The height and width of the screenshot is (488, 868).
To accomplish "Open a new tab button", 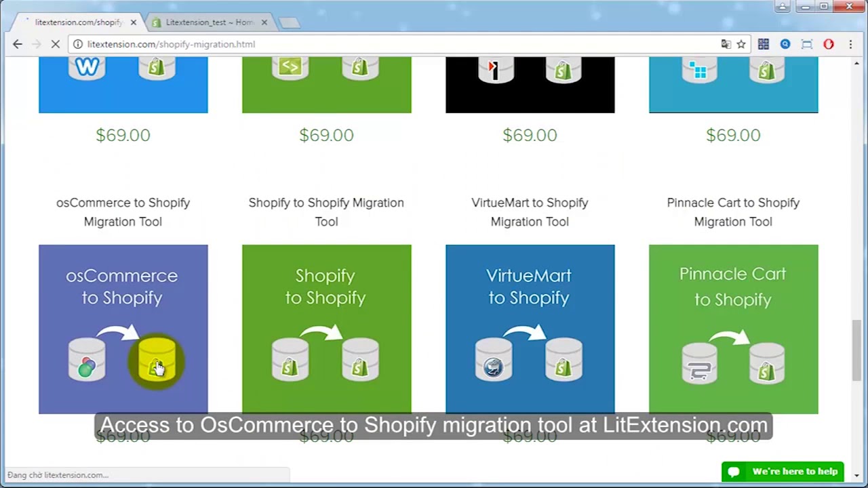I will (x=290, y=22).
